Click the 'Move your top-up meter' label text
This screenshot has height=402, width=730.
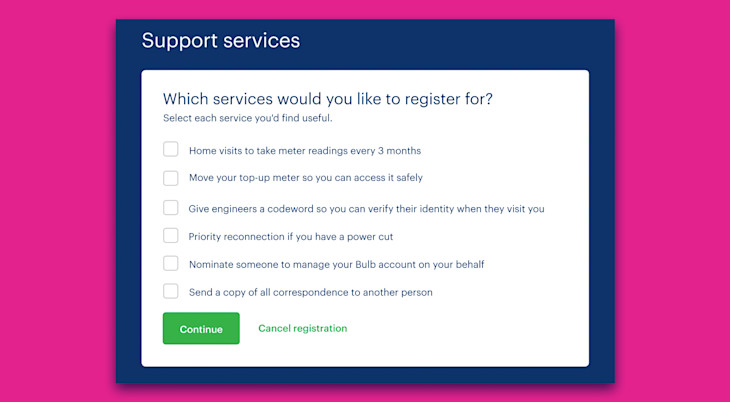306,178
